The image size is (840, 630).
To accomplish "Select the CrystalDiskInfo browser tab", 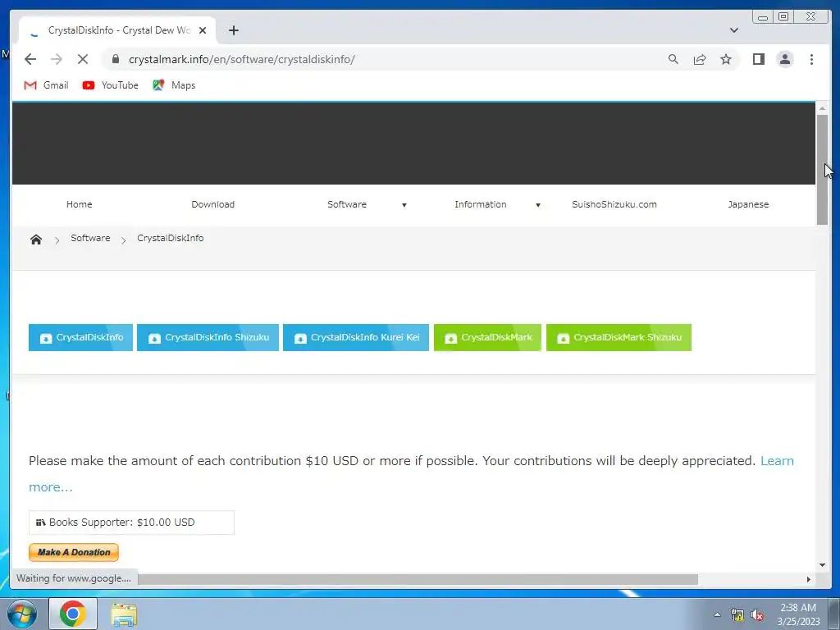I will pyautogui.click(x=118, y=30).
